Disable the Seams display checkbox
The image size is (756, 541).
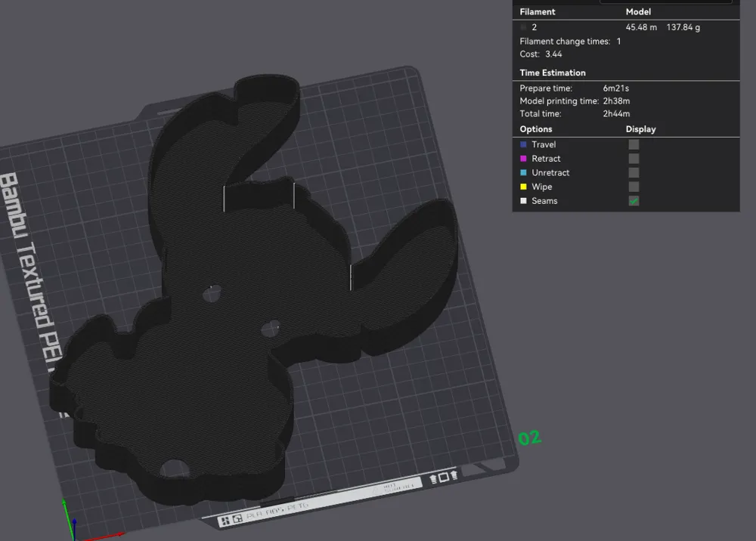[633, 201]
